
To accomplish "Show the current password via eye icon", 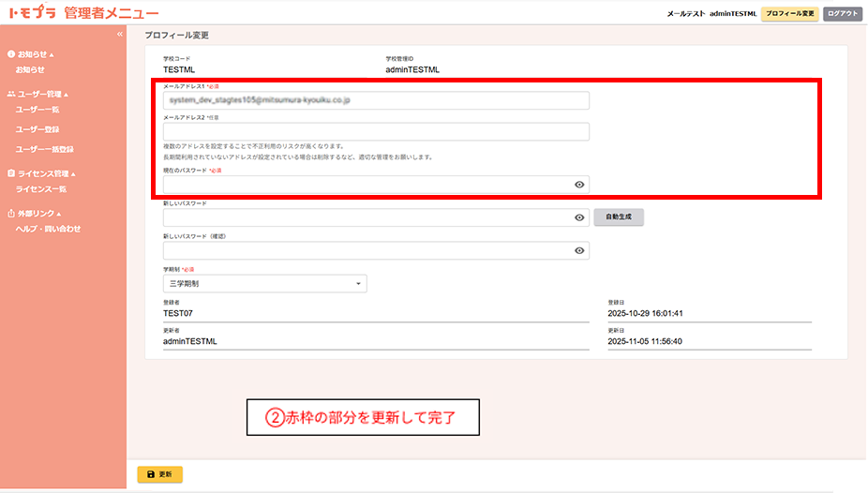I will 579,185.
